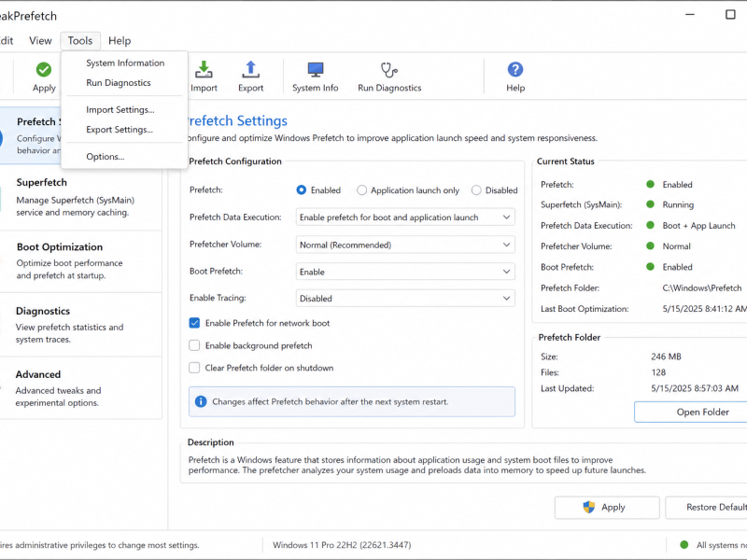Open the View menu
747x560 pixels.
tap(40, 41)
